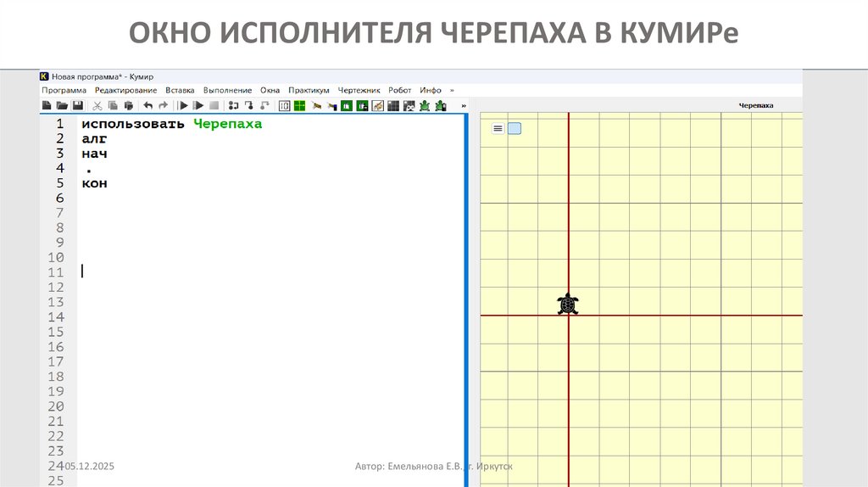868x487 pixels.
Task: Expand hidden toolbar items chevron
Action: pos(464,106)
